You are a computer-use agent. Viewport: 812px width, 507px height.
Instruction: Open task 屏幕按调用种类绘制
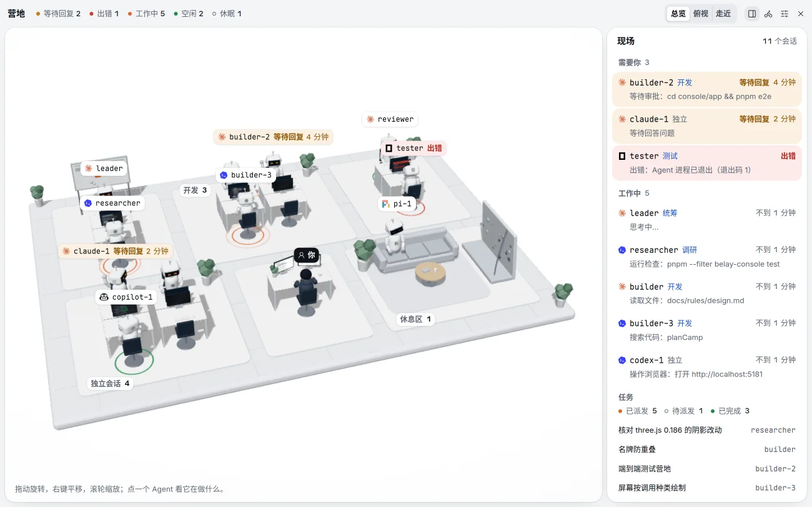[707, 488]
